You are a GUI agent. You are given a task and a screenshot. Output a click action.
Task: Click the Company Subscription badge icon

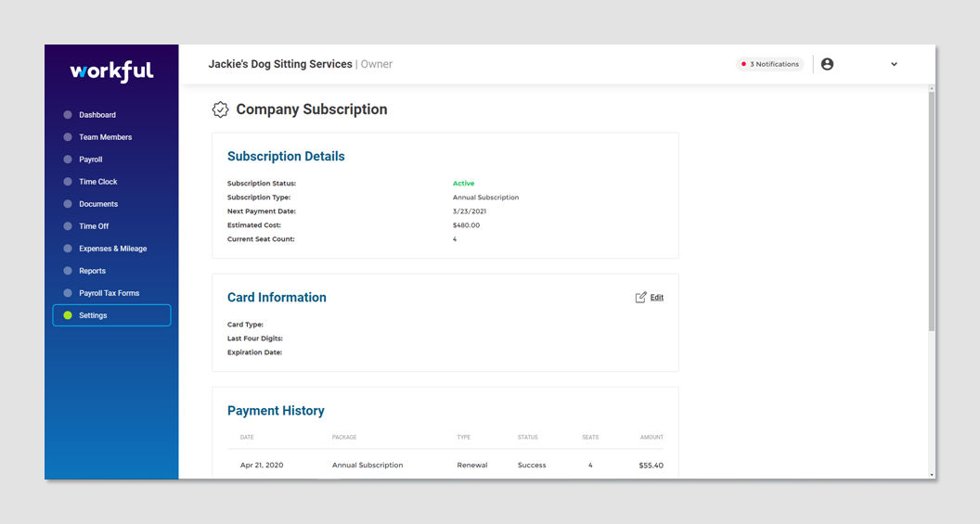(x=220, y=109)
